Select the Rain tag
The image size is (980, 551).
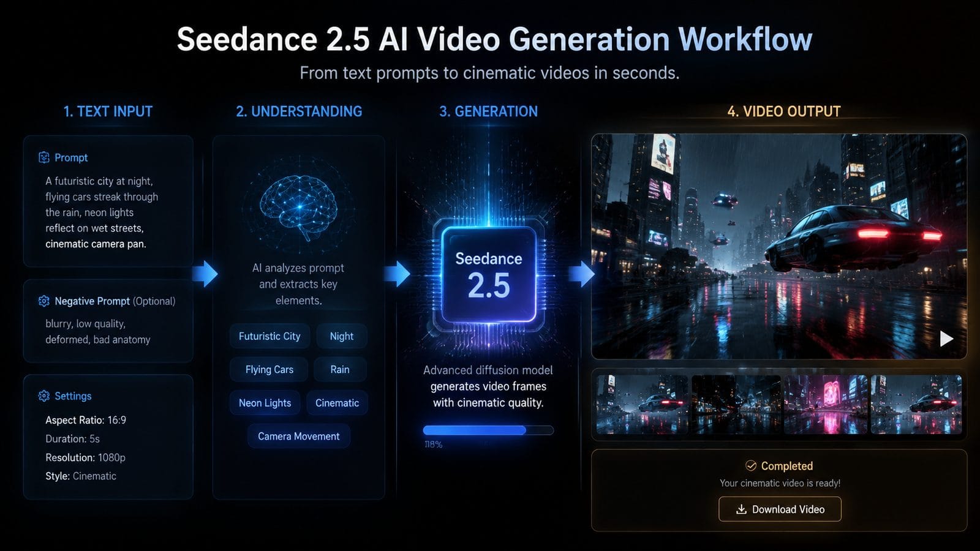coord(340,370)
